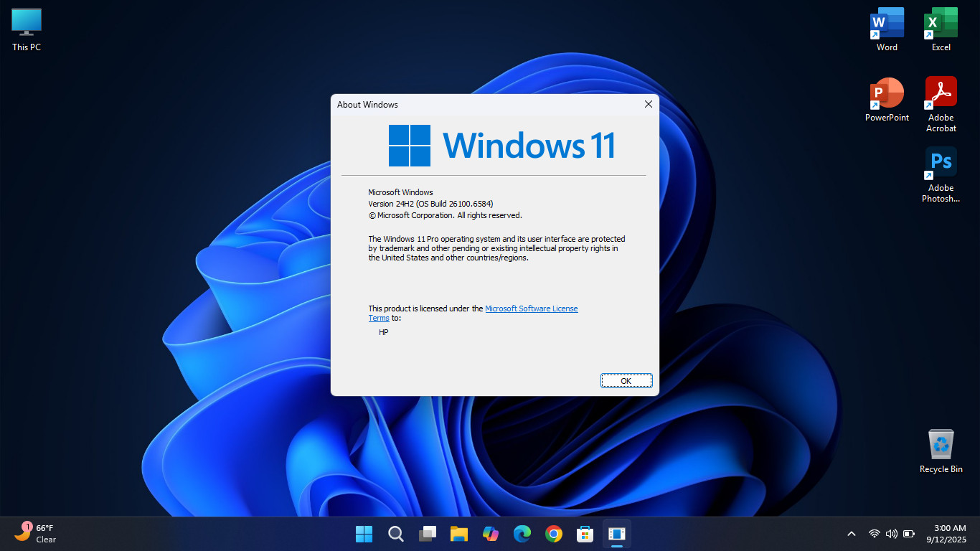Open the Windows Start menu
Viewport: 980px width, 551px height.
pyautogui.click(x=364, y=534)
